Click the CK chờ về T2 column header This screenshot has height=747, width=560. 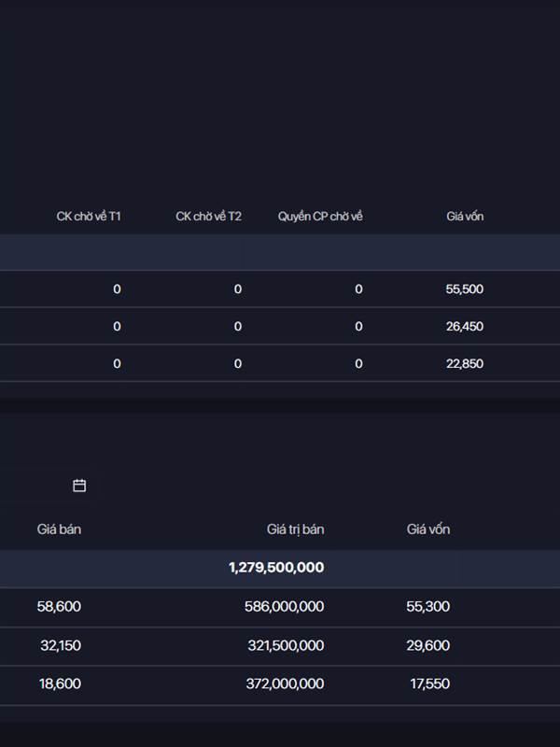(x=208, y=217)
